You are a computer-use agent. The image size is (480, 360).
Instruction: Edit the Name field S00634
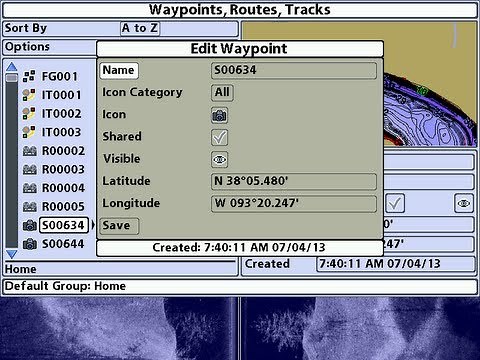pos(294,71)
